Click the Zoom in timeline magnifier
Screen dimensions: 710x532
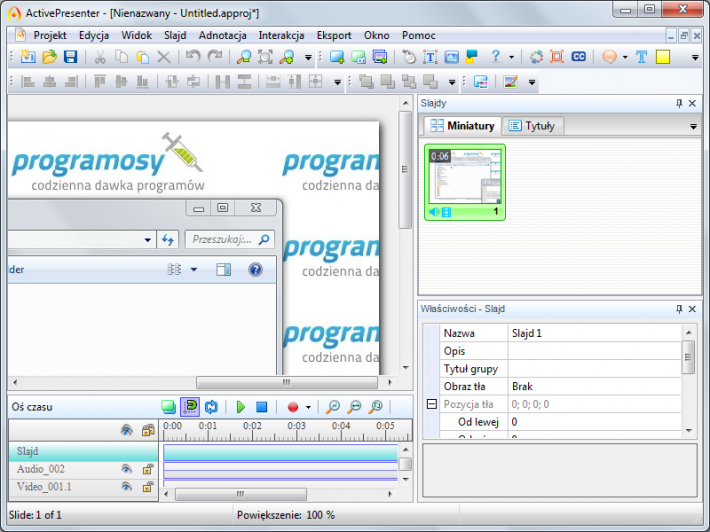(x=333, y=407)
